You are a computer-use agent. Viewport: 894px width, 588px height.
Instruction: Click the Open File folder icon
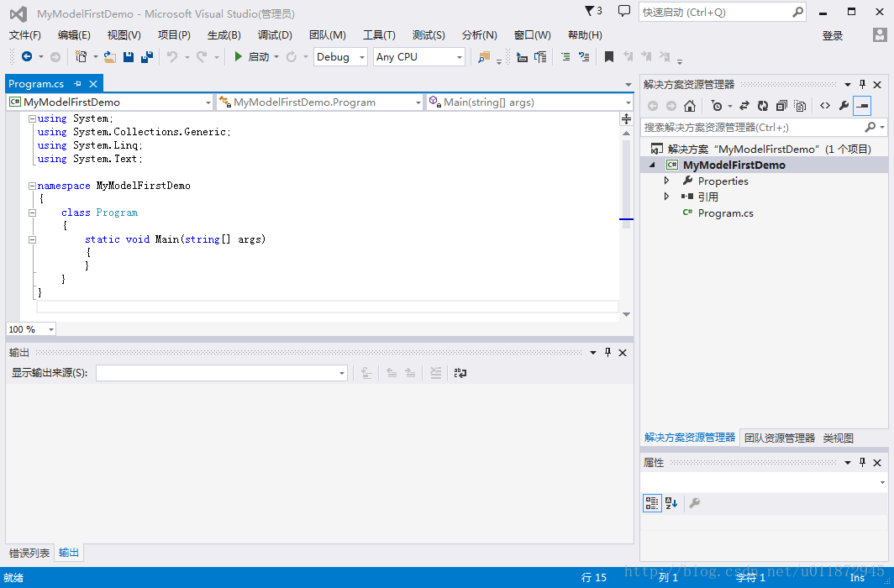(x=110, y=56)
